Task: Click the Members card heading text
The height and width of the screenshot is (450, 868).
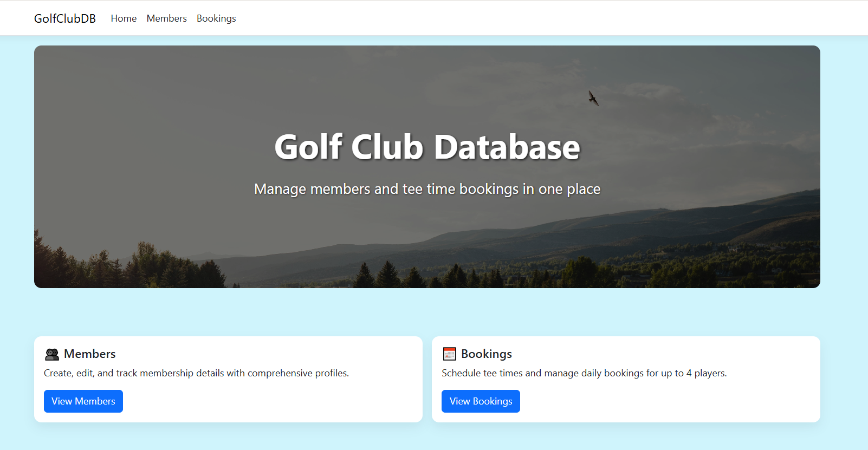Action: click(90, 354)
